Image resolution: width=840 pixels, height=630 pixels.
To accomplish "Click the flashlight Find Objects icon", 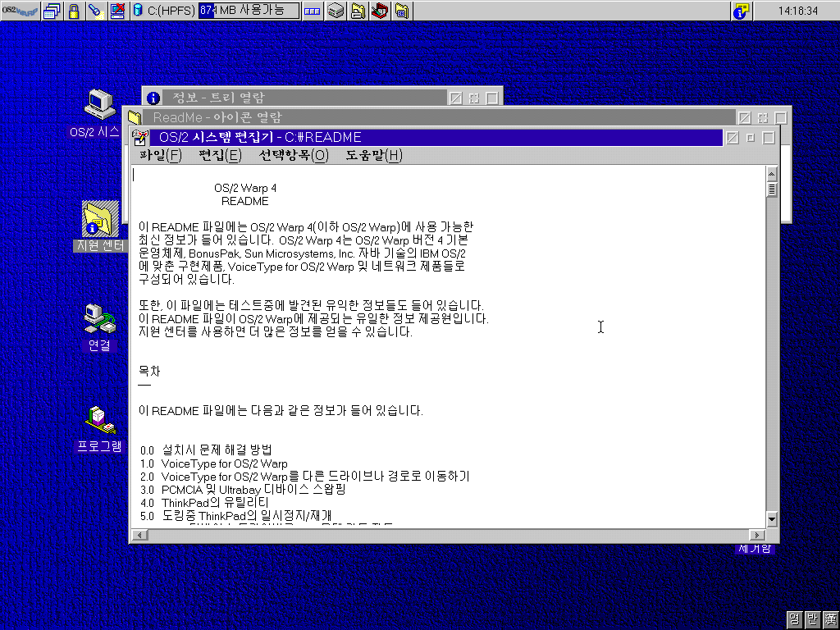I will click(96, 11).
